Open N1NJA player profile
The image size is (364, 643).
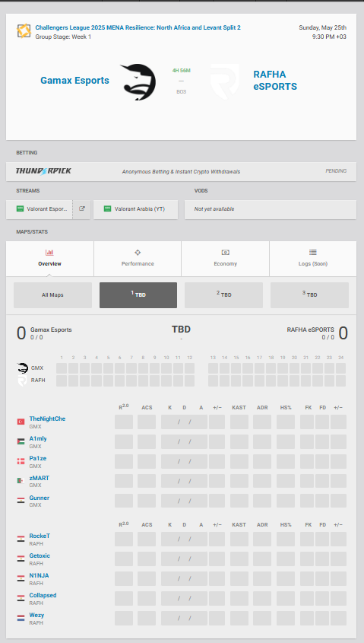(39, 575)
